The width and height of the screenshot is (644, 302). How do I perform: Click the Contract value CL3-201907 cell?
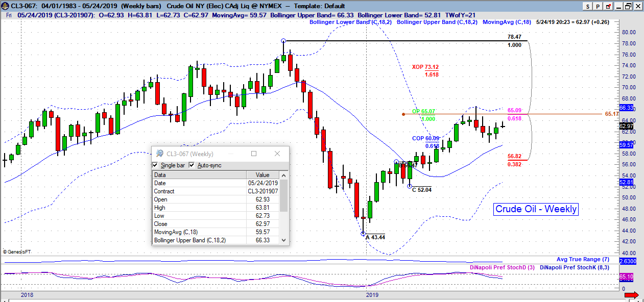pos(263,191)
